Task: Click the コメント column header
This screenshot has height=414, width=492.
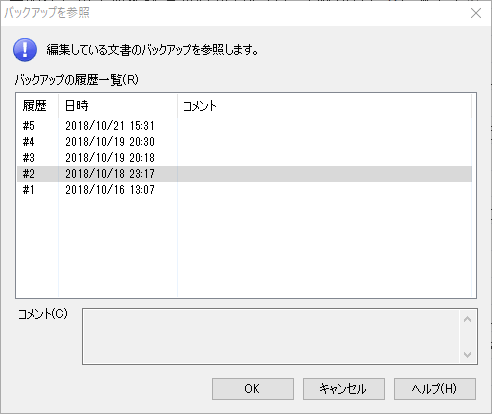Action: point(324,106)
